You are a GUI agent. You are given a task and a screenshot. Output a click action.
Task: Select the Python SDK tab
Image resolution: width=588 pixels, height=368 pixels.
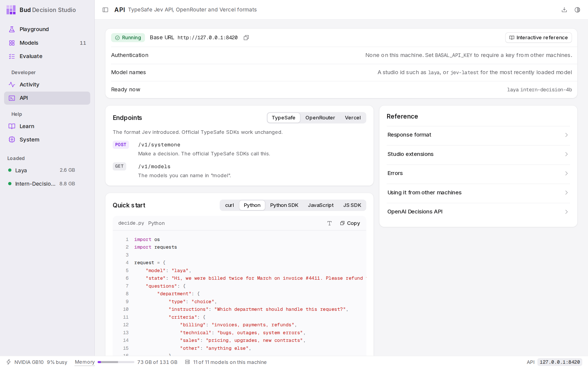coord(284,205)
